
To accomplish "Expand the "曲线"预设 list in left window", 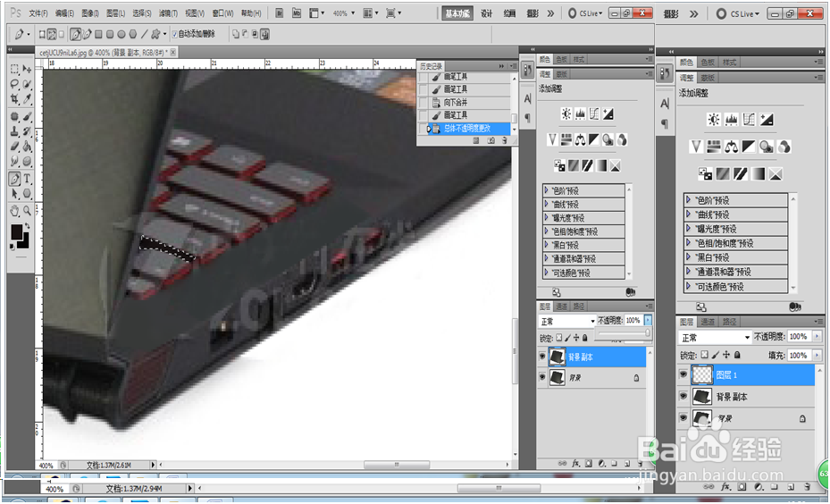I will pyautogui.click(x=547, y=204).
